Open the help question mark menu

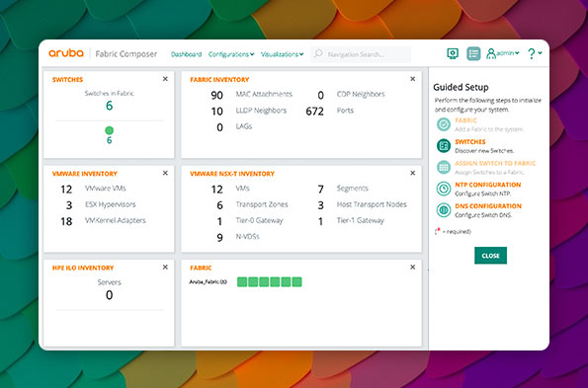[x=535, y=53]
